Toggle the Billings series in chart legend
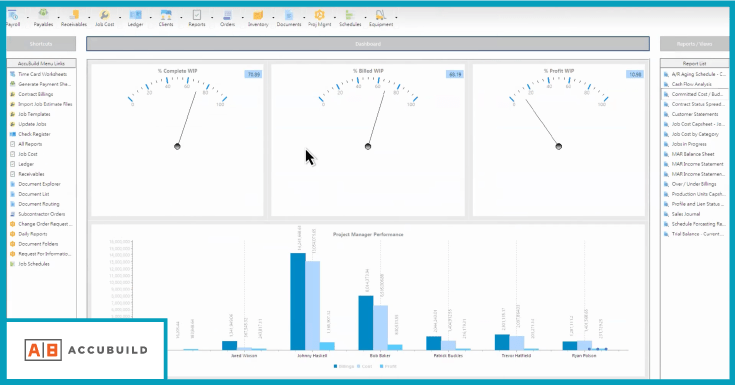Viewport: 735px width, 385px height. tap(344, 366)
